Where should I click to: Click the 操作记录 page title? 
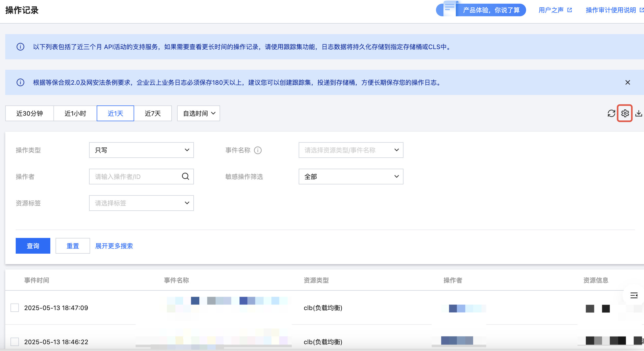(x=22, y=10)
